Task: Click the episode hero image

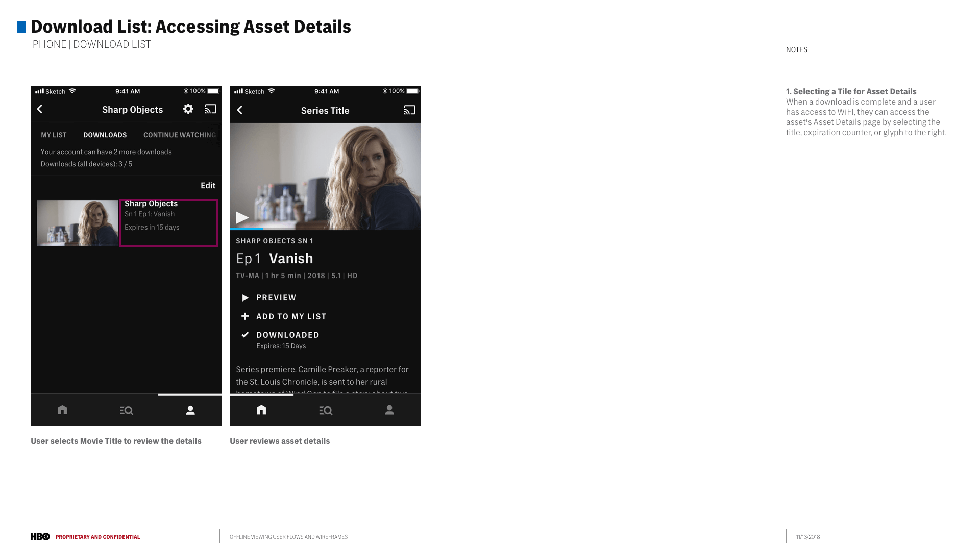Action: (x=325, y=176)
